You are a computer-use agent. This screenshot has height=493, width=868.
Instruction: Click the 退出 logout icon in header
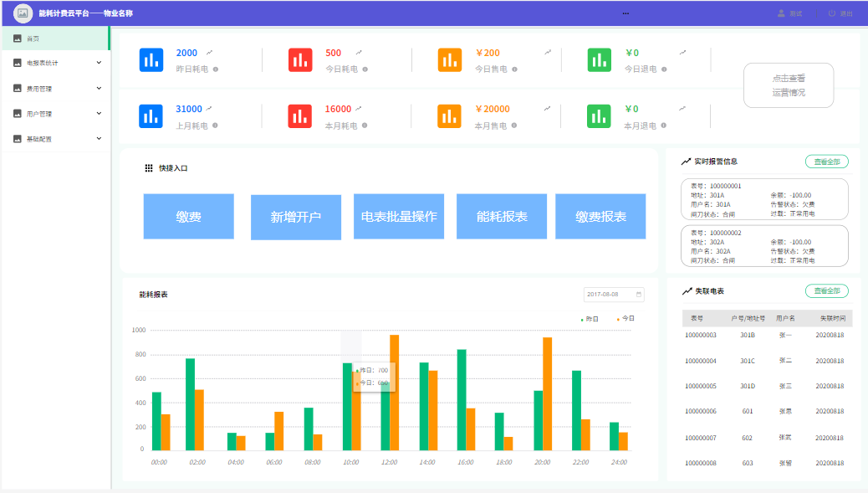point(832,13)
